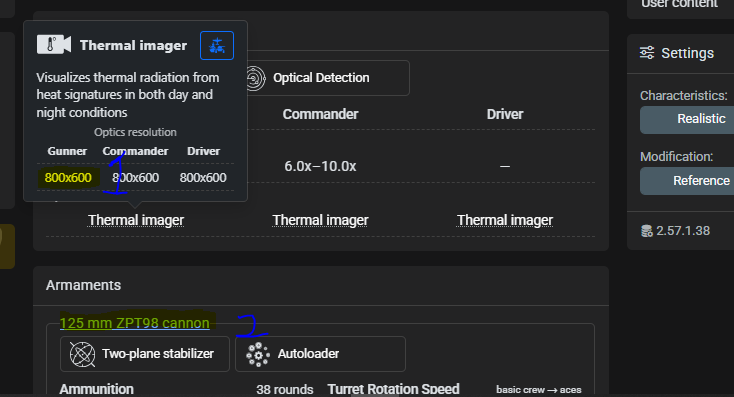Click the Gunner's Thermal imager link
734x397 pixels.
point(136,220)
